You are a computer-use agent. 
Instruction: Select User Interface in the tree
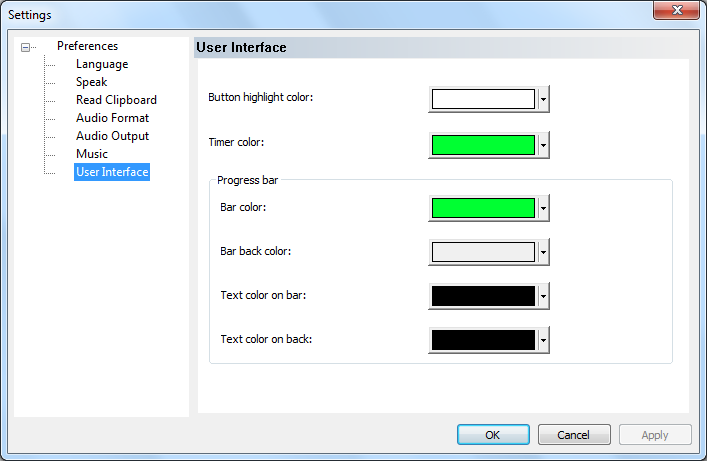tap(112, 172)
